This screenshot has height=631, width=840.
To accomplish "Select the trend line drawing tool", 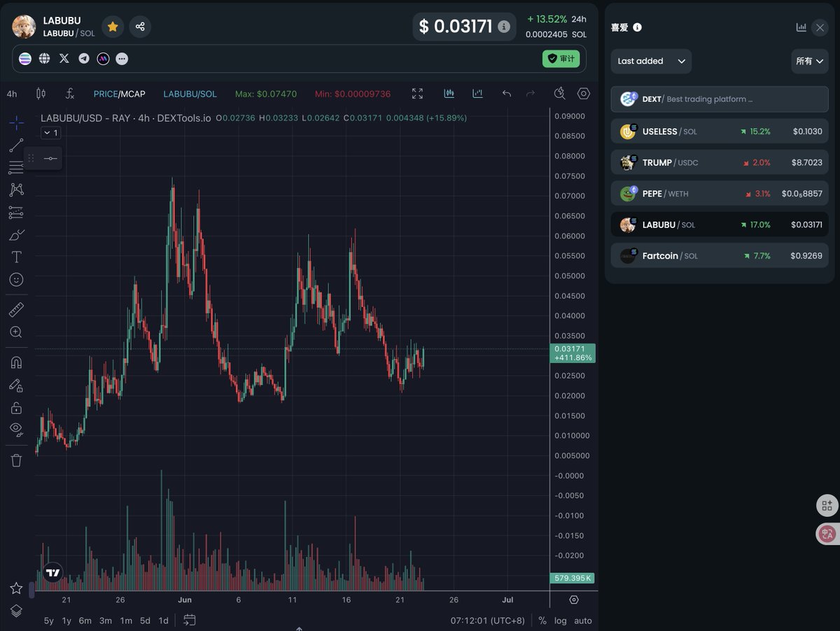I will (x=16, y=146).
